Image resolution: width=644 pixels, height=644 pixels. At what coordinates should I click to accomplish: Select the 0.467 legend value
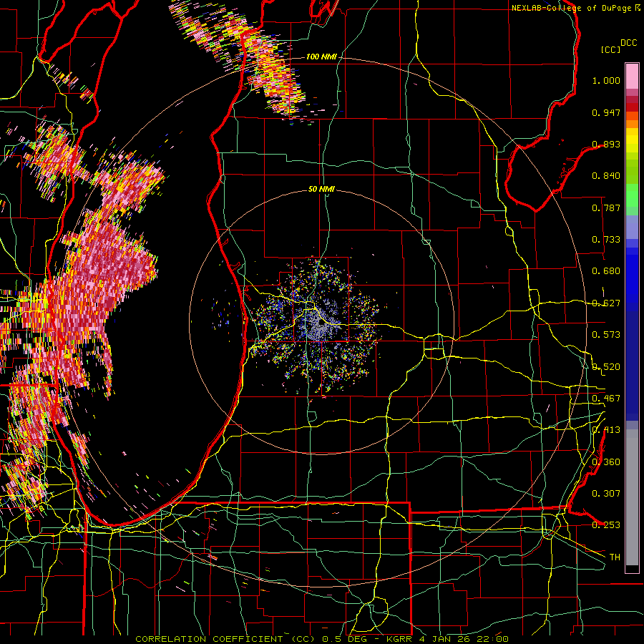[606, 399]
